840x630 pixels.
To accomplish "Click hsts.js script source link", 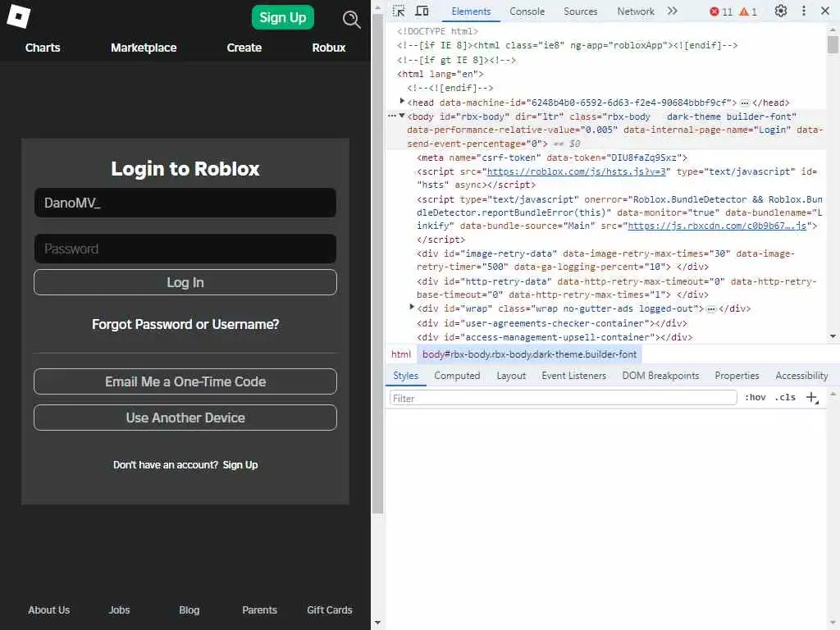I will pyautogui.click(x=576, y=171).
